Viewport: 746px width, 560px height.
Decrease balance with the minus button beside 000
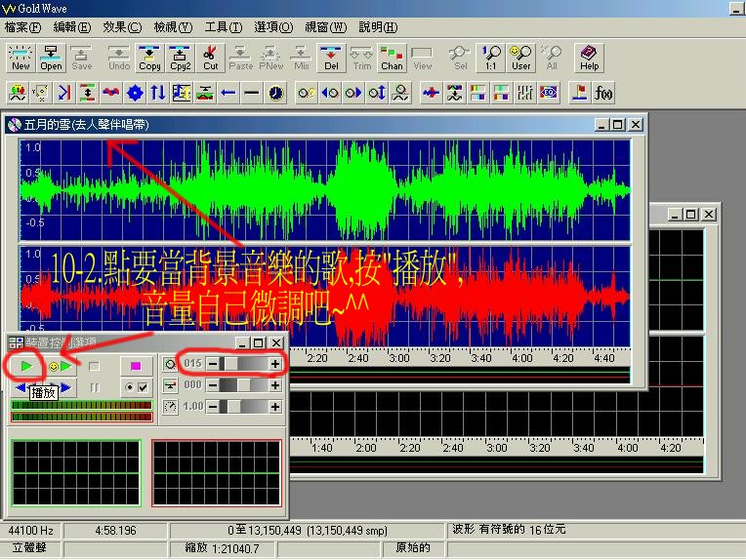213,385
